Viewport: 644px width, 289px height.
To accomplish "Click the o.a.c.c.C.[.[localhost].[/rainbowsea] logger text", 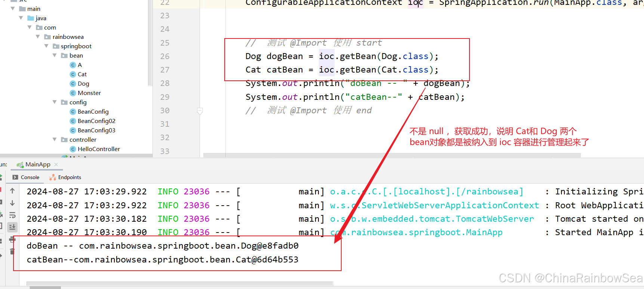I will coord(426,192).
